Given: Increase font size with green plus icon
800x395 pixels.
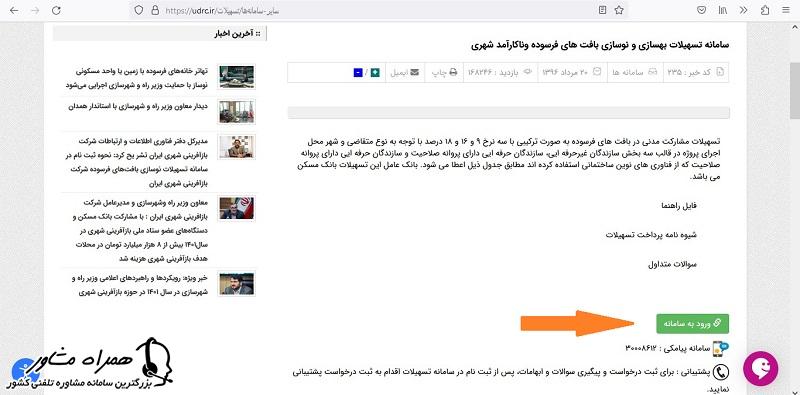Looking at the screenshot, I should coord(376,72).
